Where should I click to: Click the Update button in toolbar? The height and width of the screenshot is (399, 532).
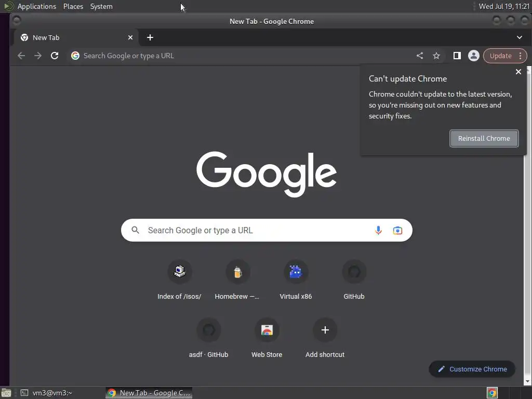pos(500,56)
